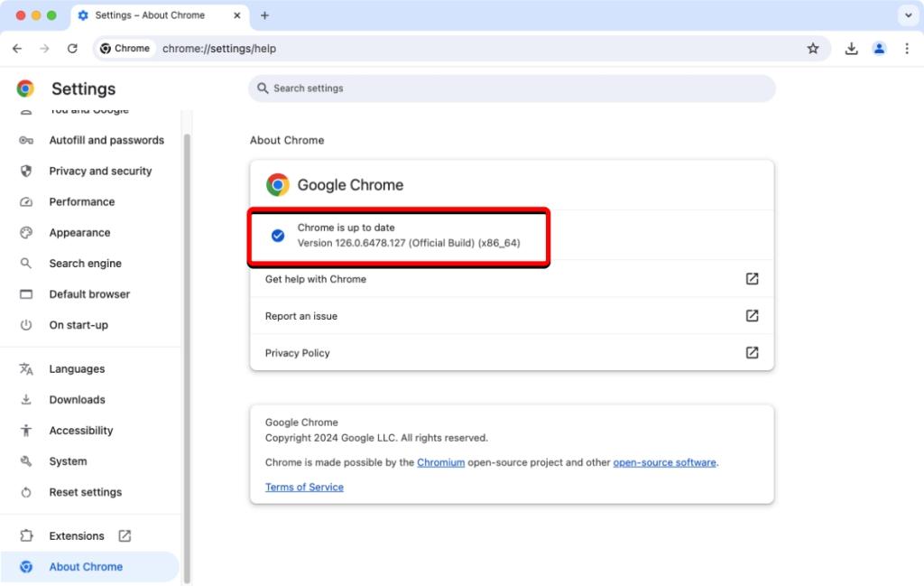Click the On start-up power icon
The width and height of the screenshot is (924, 586).
[25, 324]
